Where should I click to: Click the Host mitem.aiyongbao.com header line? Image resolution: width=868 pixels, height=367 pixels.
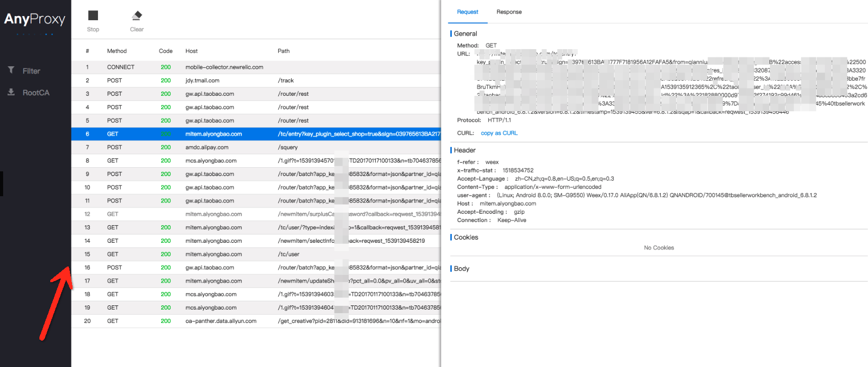click(x=496, y=203)
